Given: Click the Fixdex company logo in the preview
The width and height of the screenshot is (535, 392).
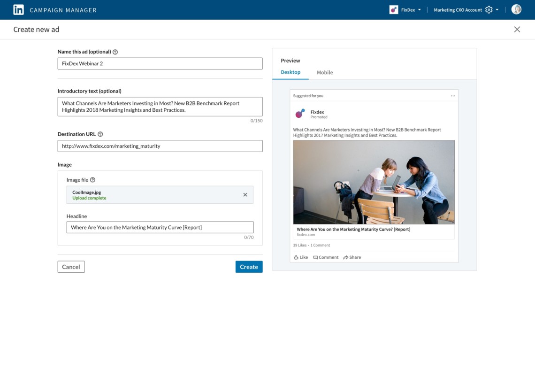Looking at the screenshot, I should click(300, 113).
